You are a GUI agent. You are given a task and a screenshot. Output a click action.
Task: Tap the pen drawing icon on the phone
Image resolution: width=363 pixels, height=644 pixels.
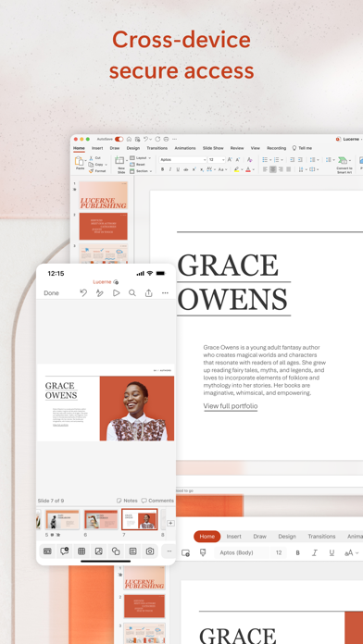tap(99, 292)
